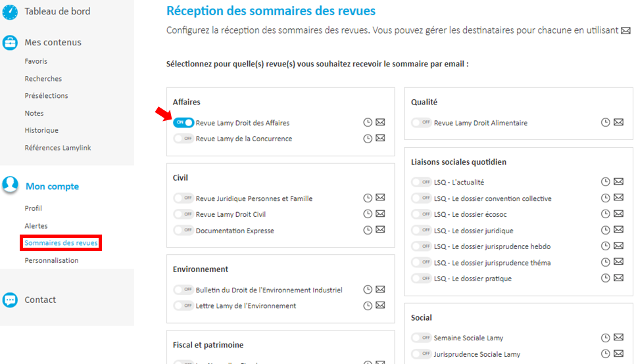
Task: Click the clock icon for Revue Lamy Droit des Affaires
Action: (x=367, y=122)
